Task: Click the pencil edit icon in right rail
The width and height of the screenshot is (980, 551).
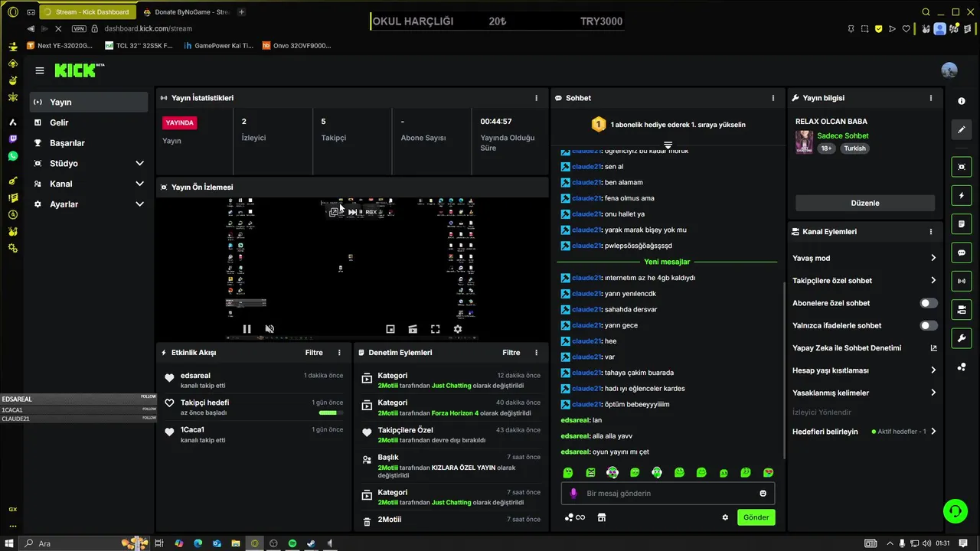Action: (x=962, y=129)
